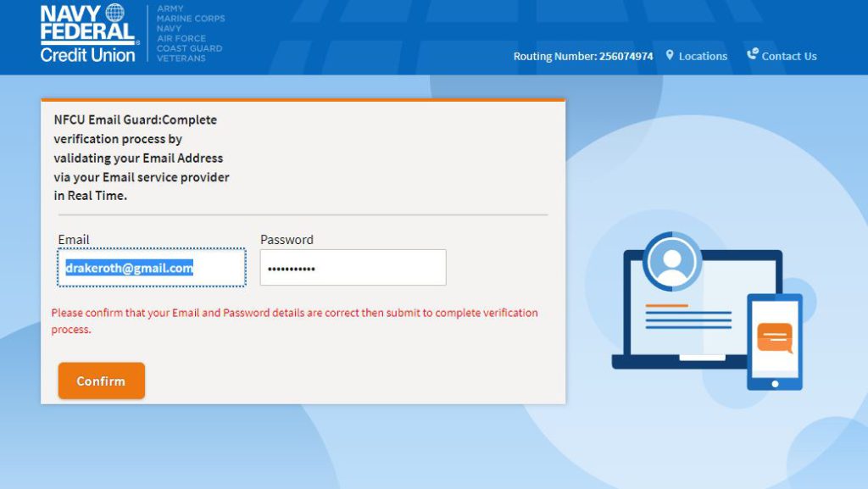Click the Locations map pin icon
The image size is (868, 489).
[x=670, y=55]
